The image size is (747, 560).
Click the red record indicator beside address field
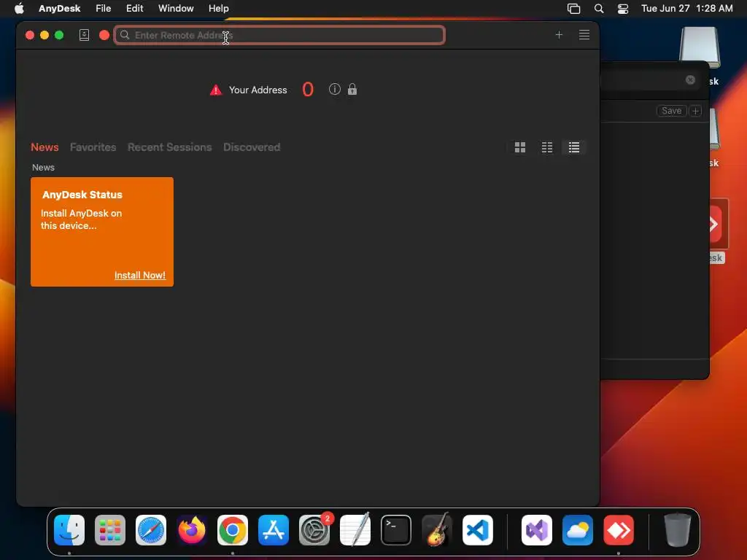[x=104, y=35]
